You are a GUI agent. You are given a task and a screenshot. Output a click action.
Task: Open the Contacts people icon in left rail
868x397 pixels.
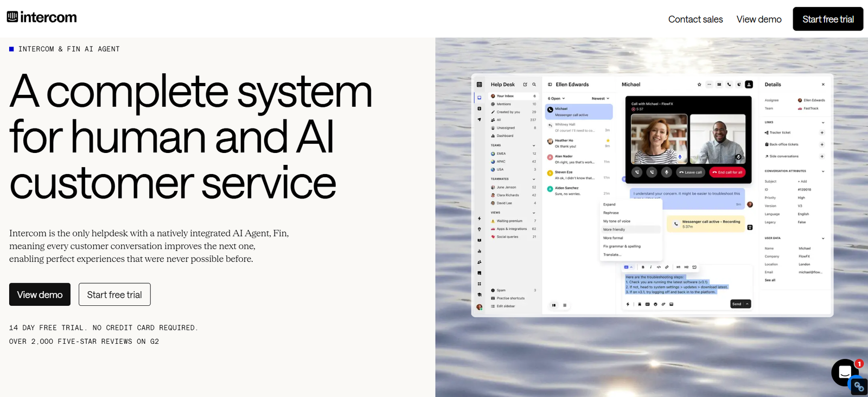tap(479, 262)
